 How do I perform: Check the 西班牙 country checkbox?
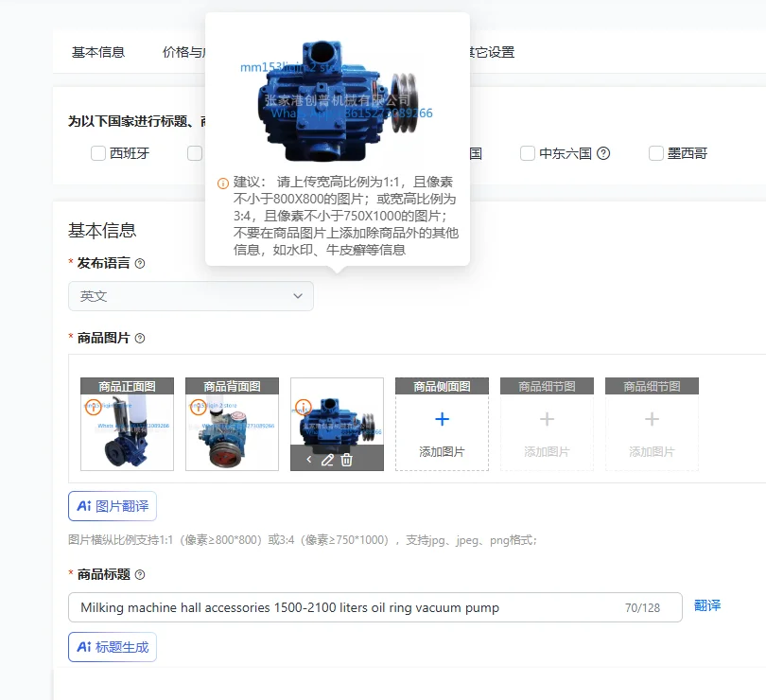98,153
